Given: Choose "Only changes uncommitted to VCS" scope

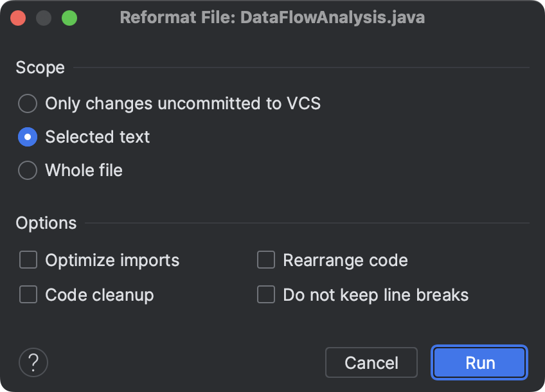Looking at the screenshot, I should [28, 103].
